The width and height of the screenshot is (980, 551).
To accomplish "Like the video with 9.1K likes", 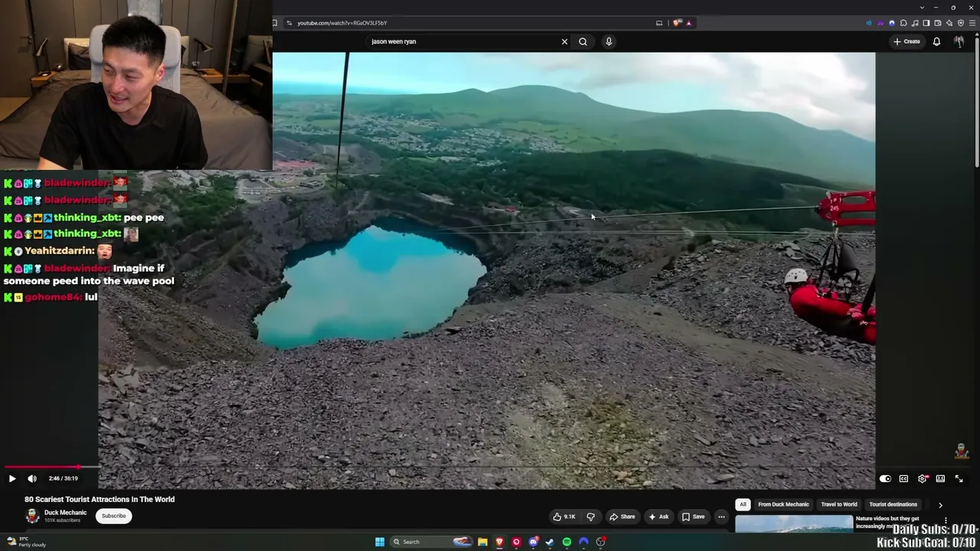I will [x=564, y=517].
